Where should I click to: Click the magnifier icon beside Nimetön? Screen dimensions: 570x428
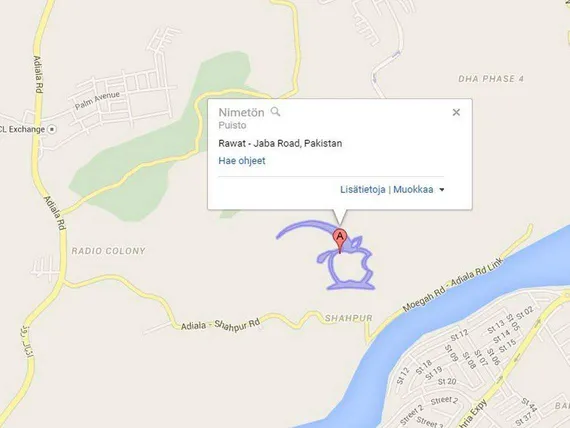[275, 112]
